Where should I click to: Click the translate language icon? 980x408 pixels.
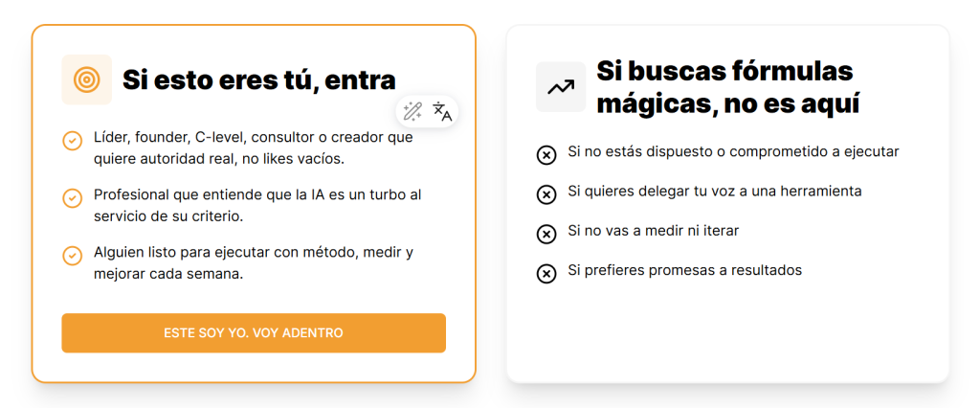coord(442,111)
